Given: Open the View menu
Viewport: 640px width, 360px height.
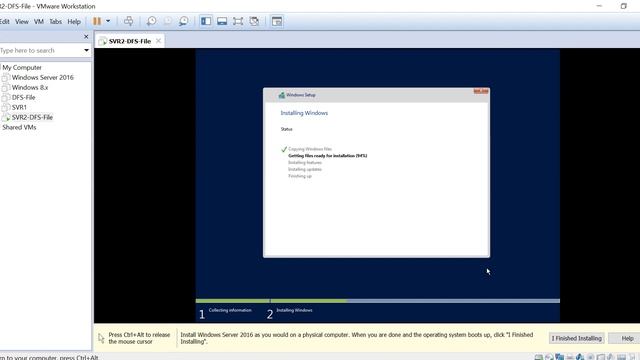Looking at the screenshot, I should pos(22,22).
